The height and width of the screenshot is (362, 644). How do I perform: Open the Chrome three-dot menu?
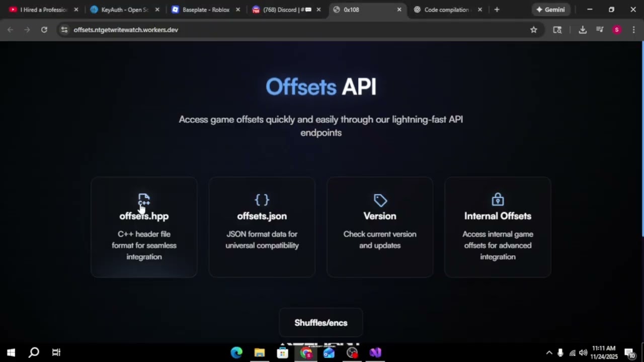pos(633,30)
